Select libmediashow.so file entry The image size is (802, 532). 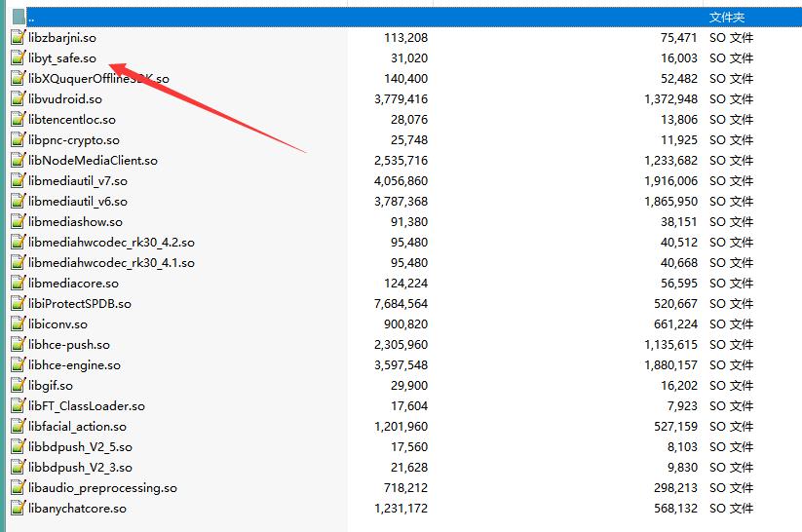[72, 222]
